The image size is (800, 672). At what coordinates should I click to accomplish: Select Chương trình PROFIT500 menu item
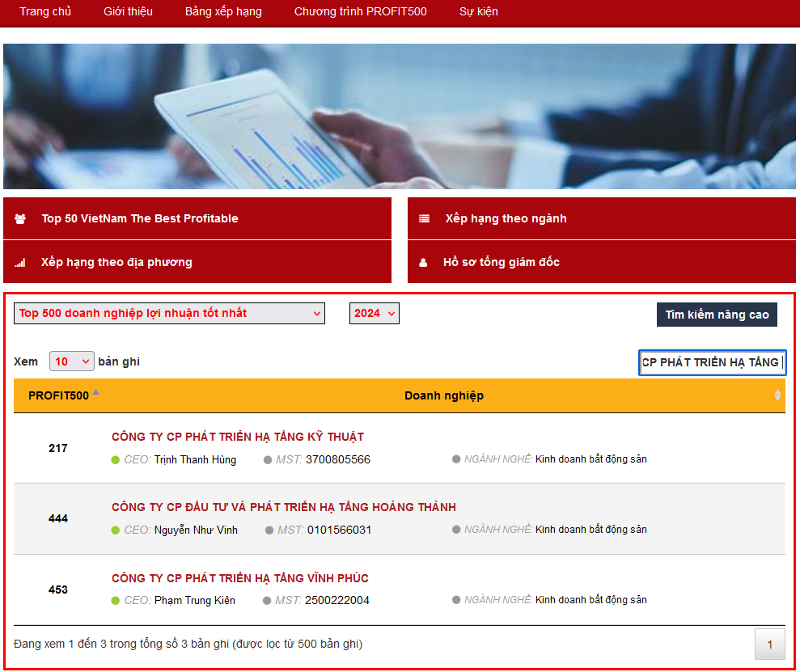pyautogui.click(x=360, y=11)
